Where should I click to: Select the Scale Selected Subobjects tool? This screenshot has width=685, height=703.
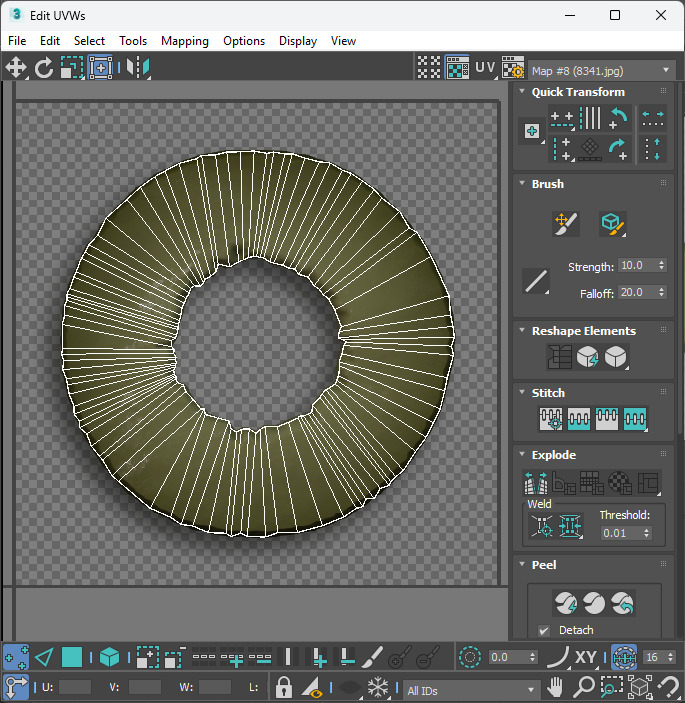coord(72,68)
